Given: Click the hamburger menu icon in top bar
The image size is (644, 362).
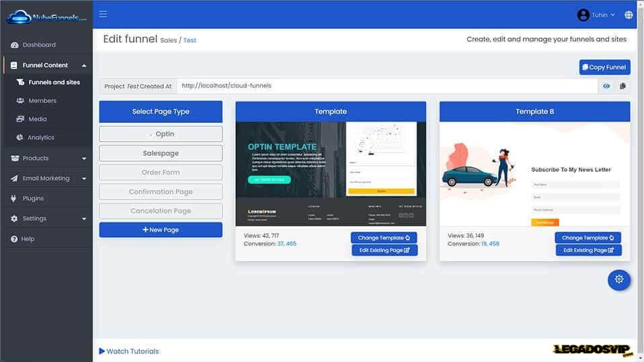Looking at the screenshot, I should tap(103, 14).
